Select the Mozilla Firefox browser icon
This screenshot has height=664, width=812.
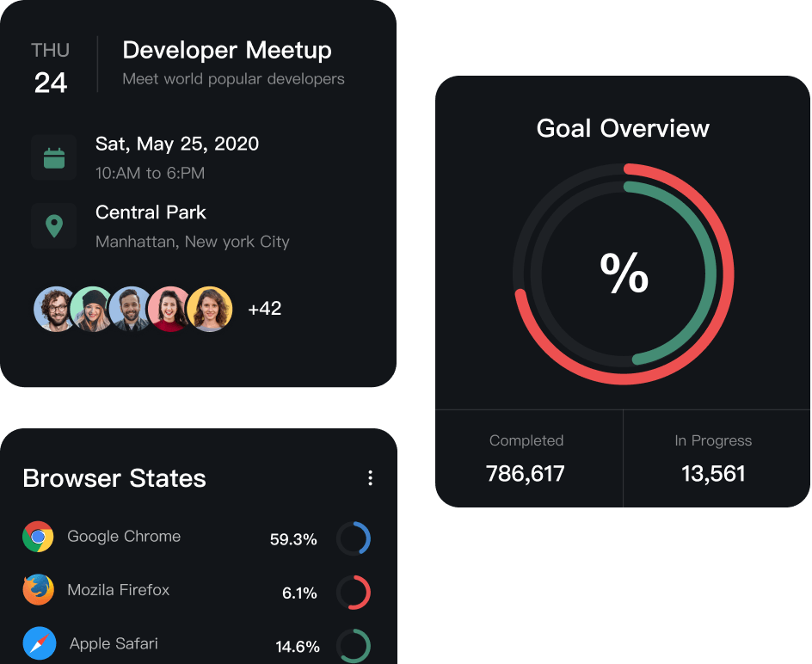click(38, 590)
